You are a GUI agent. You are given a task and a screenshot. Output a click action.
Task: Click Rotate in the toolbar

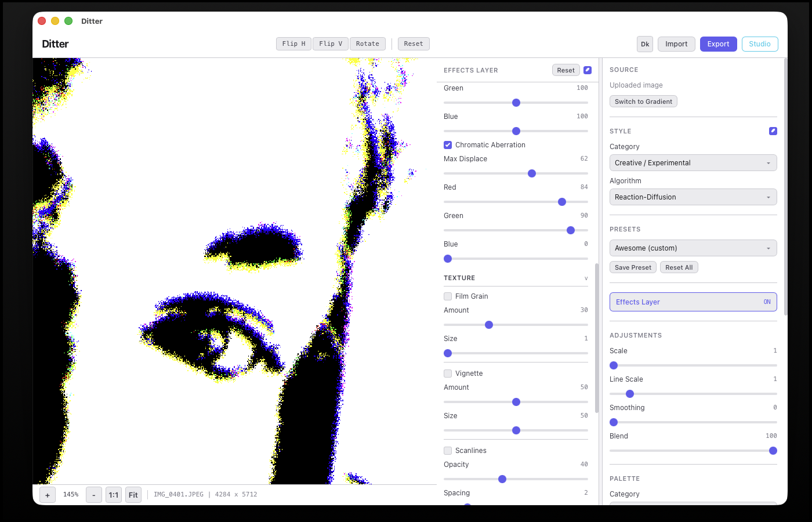click(367, 44)
